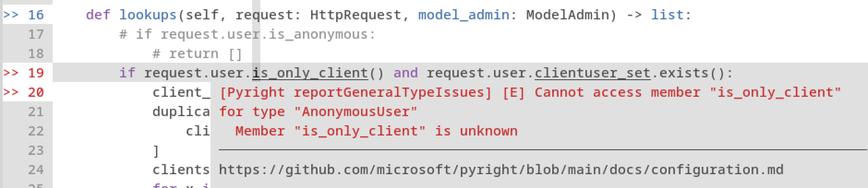Click the error sign marker on line 20
Image resolution: width=868 pixels, height=188 pixels.
click(x=11, y=92)
